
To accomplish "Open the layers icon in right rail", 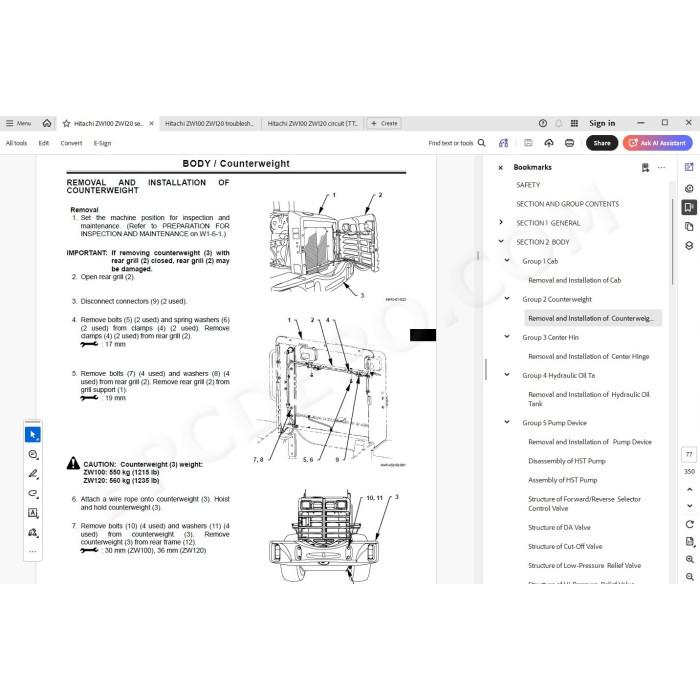I will click(x=689, y=246).
